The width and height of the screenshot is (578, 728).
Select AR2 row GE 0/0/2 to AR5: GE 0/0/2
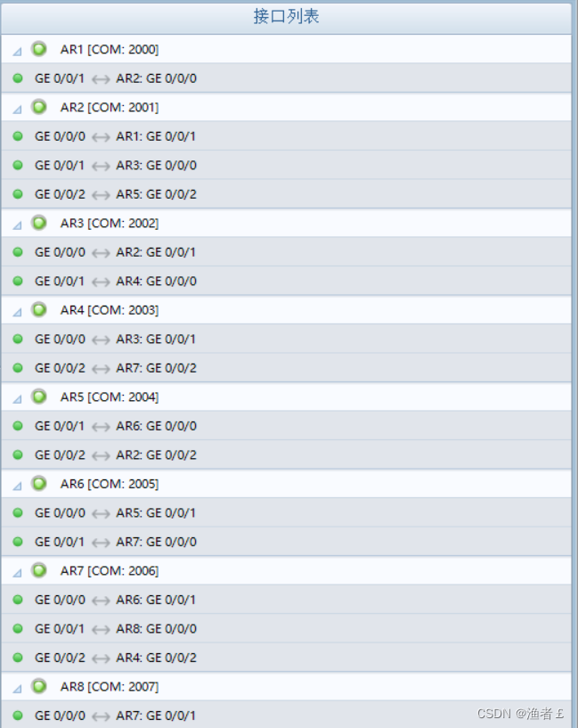286,193
